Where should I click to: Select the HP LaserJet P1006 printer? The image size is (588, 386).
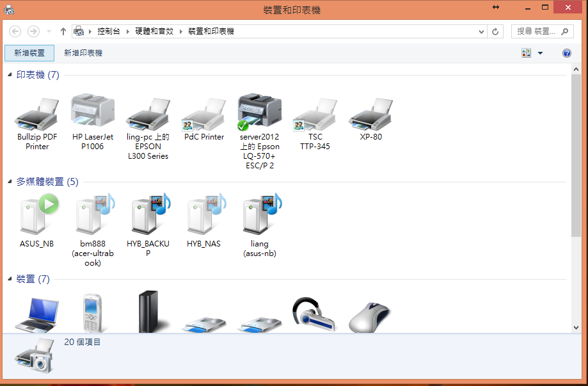(93, 110)
